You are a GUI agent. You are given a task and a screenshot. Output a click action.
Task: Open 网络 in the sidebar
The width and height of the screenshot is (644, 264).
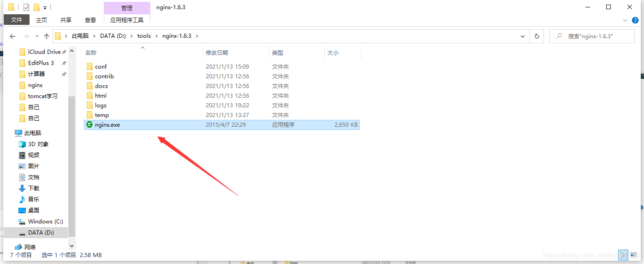pyautogui.click(x=25, y=247)
